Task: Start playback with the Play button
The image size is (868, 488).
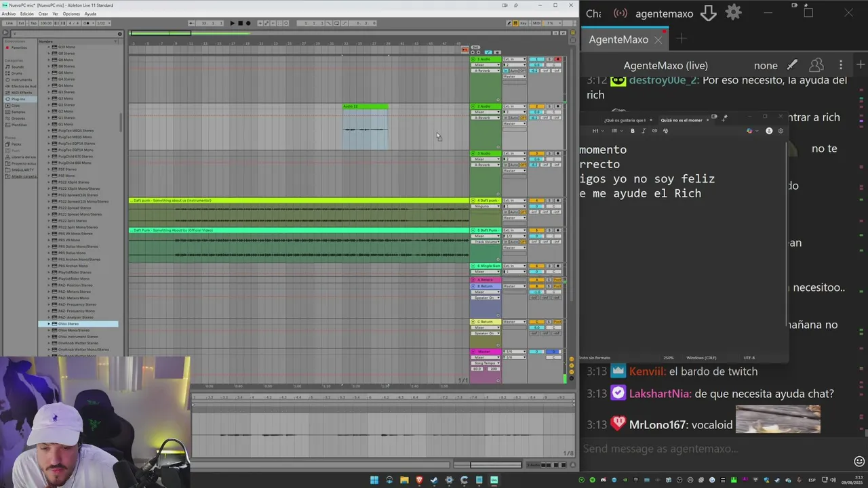Action: 233,23
